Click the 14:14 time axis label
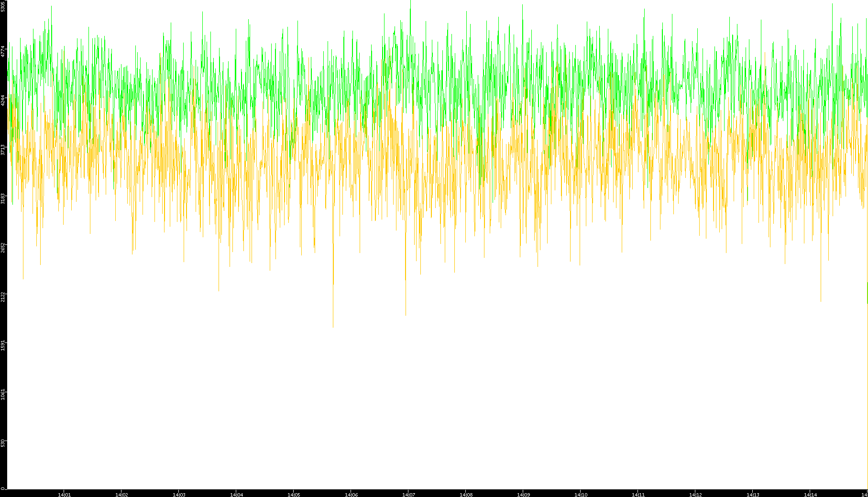The width and height of the screenshot is (868, 497). click(x=810, y=495)
